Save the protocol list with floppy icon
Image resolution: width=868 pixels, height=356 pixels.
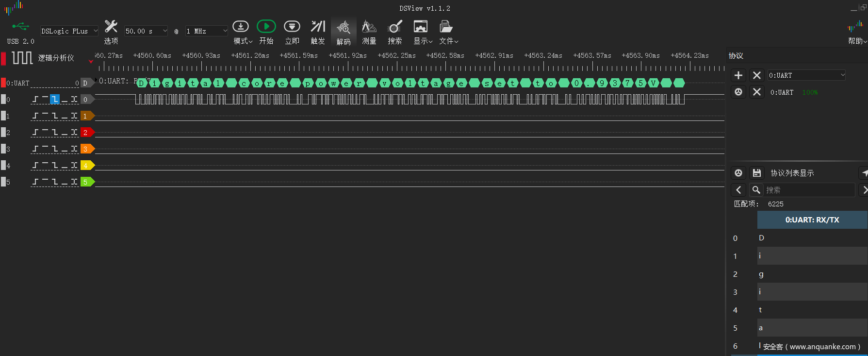tap(756, 173)
